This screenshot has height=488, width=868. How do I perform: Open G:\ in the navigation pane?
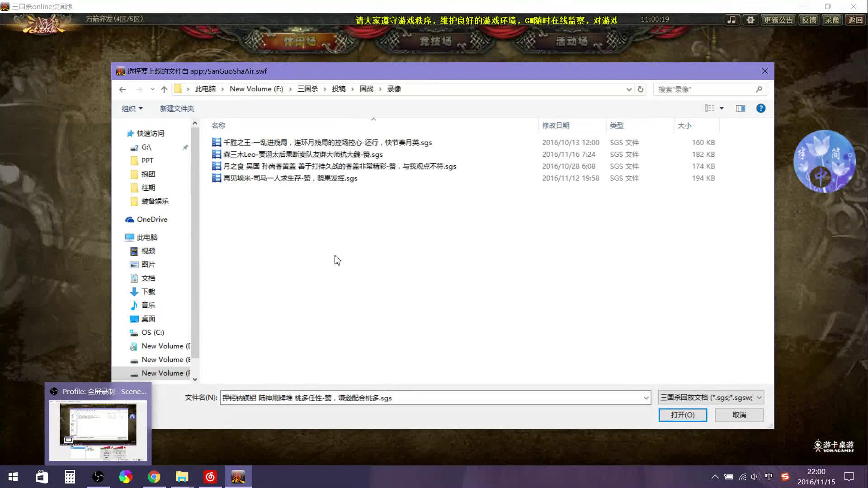[x=146, y=147]
